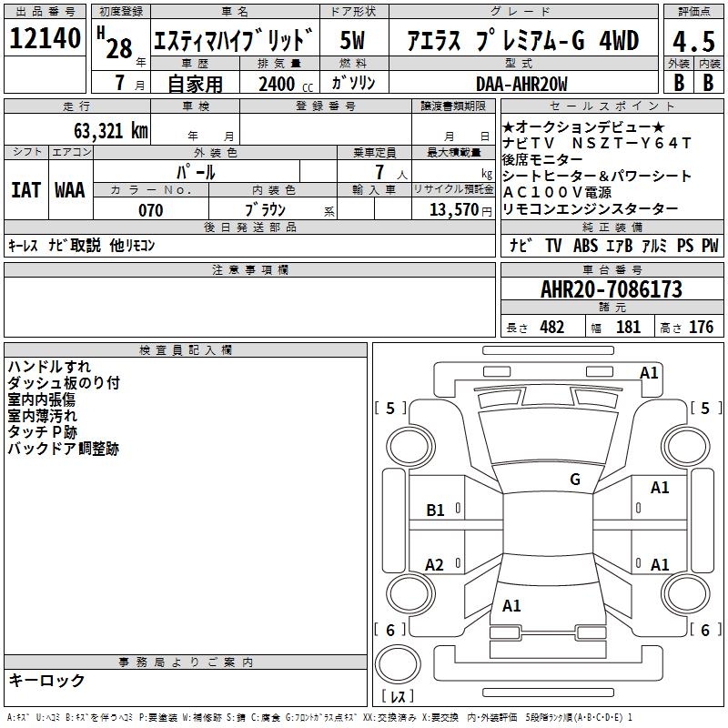Select the lot number 12140

[x=45, y=39]
